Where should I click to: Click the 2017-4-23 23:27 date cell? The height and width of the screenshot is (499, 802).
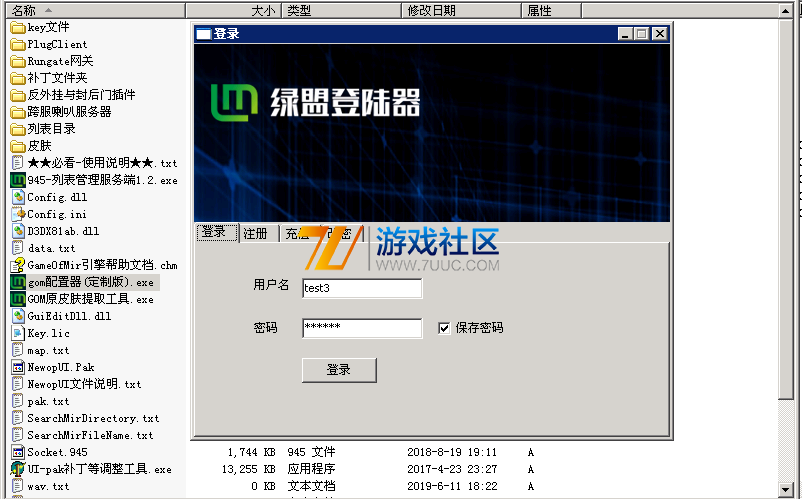[x=452, y=469]
